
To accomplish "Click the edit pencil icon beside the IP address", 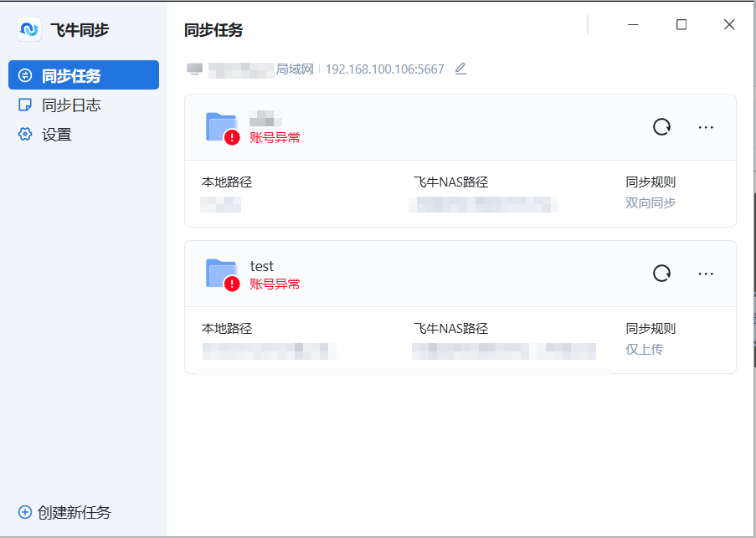I will point(460,69).
